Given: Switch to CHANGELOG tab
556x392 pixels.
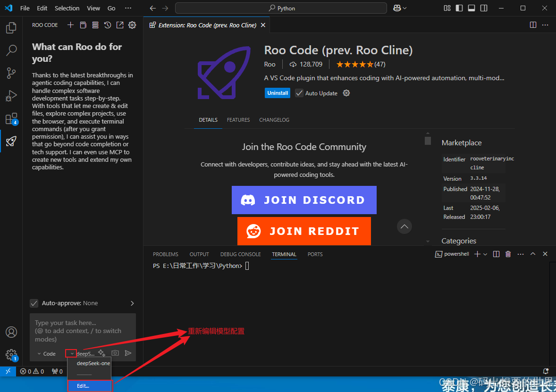Looking at the screenshot, I should 274,120.
